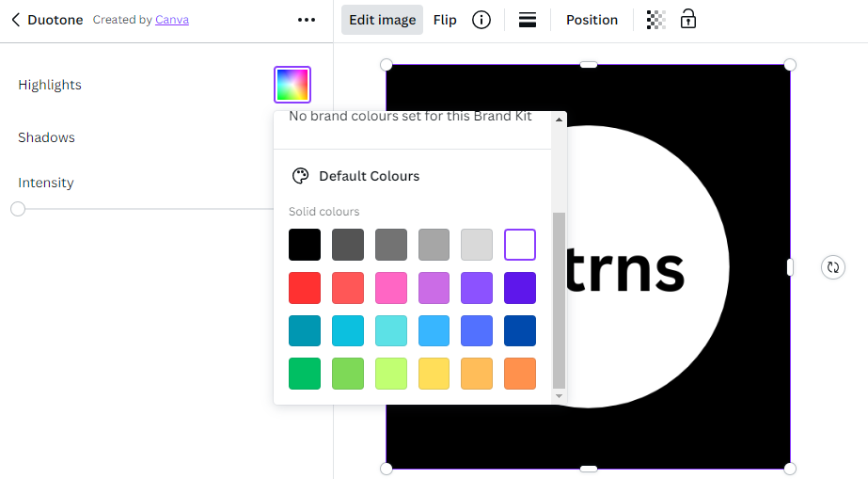The height and width of the screenshot is (479, 868).
Task: Click the colour popup scrollbar thumb
Action: click(x=560, y=301)
